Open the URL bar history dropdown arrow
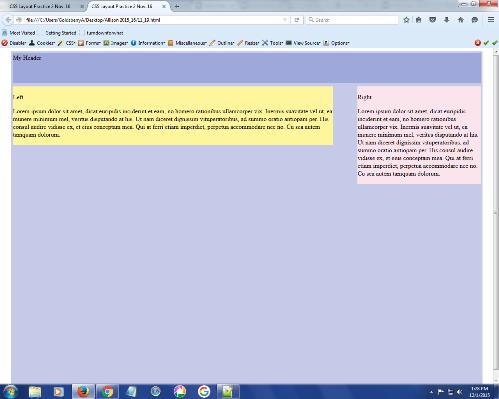 (285, 20)
